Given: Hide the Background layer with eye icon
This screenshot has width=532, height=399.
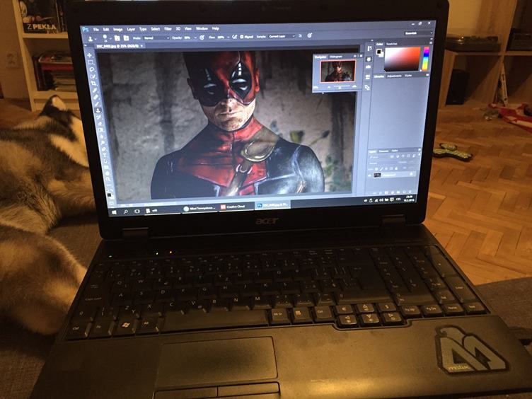Looking at the screenshot, I should click(x=370, y=175).
